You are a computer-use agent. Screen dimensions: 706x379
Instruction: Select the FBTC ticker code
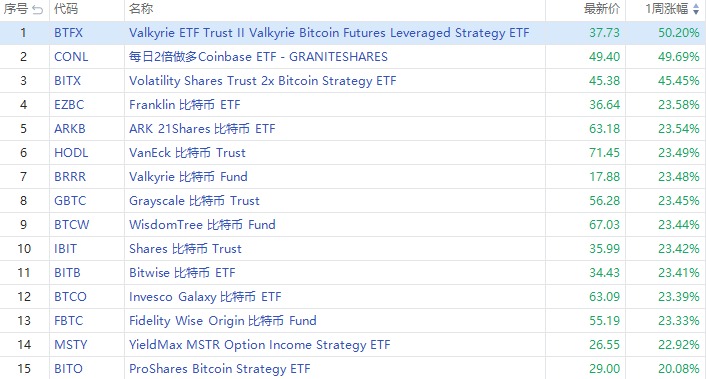coord(68,321)
